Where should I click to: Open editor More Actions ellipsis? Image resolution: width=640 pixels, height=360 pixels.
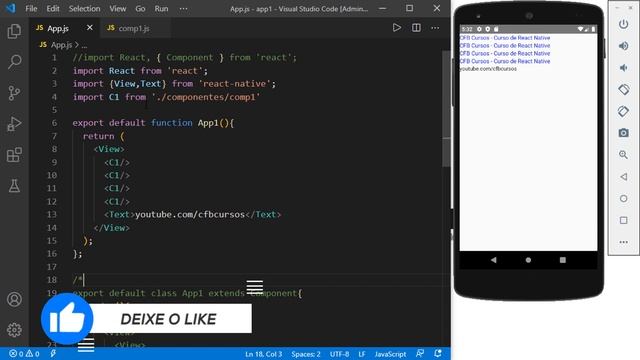click(x=435, y=28)
